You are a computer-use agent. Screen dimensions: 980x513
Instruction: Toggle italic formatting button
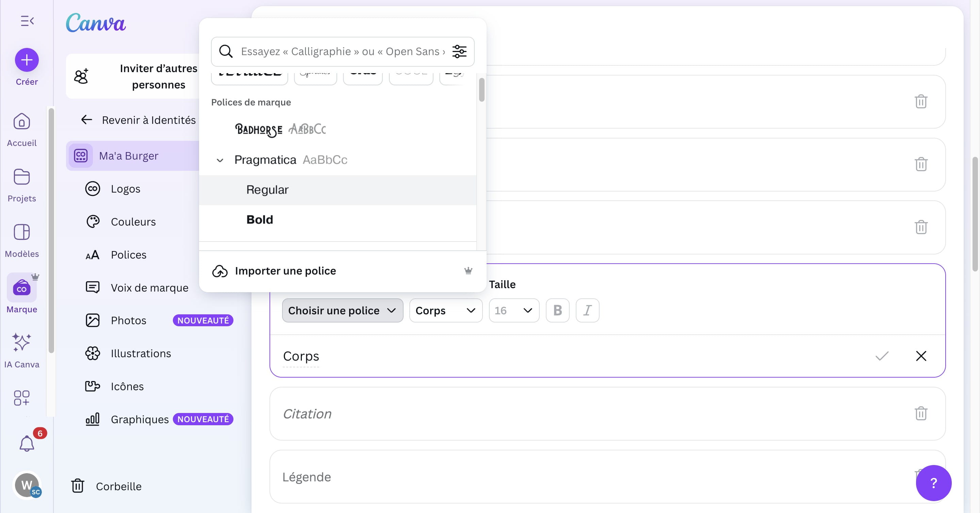click(587, 310)
